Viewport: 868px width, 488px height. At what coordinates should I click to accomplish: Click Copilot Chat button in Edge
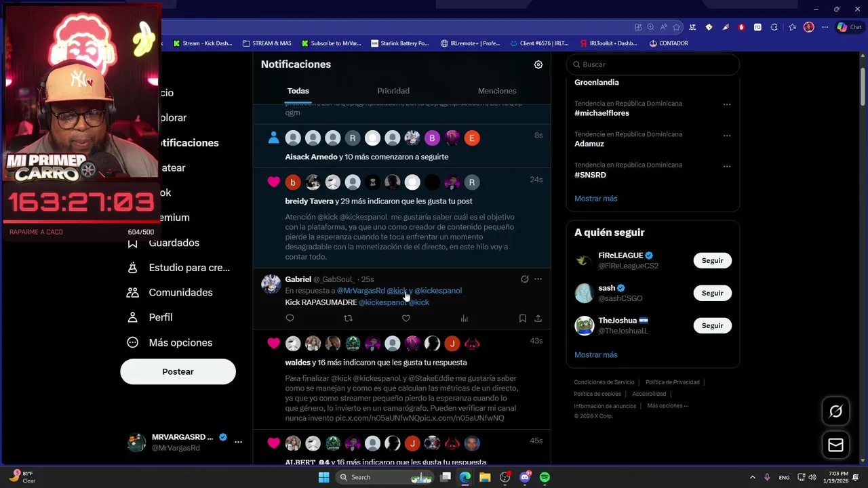point(849,27)
